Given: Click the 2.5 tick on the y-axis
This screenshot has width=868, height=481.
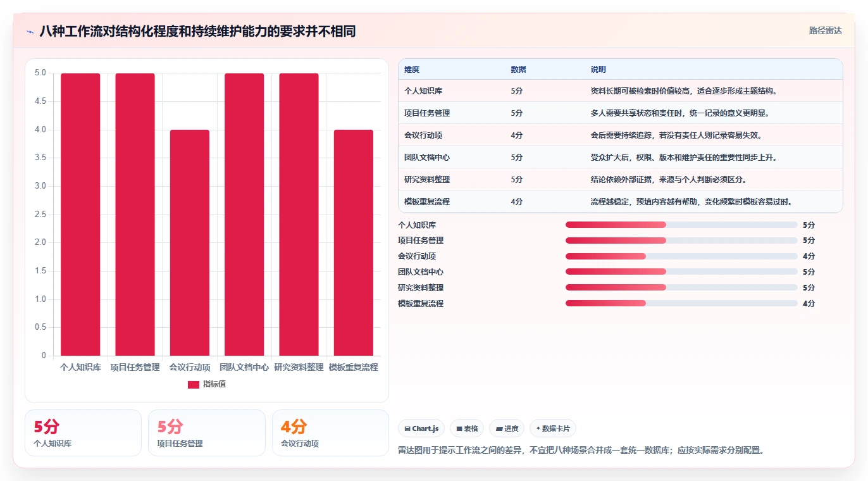Looking at the screenshot, I should (40, 215).
